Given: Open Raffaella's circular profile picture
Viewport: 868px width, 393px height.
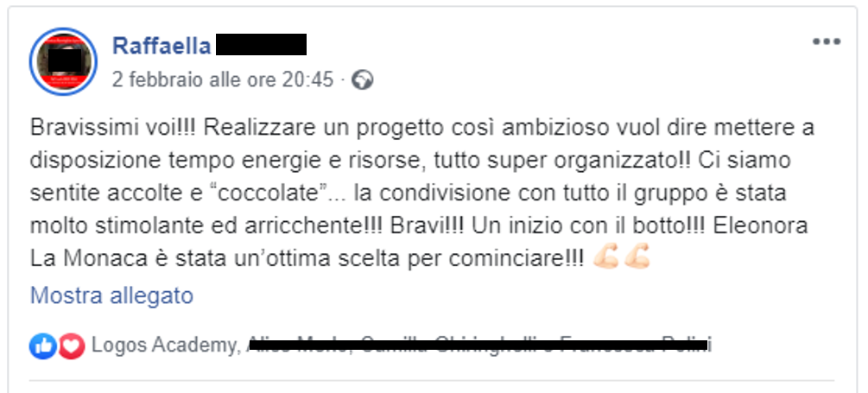Looking at the screenshot, I should pyautogui.click(x=63, y=61).
